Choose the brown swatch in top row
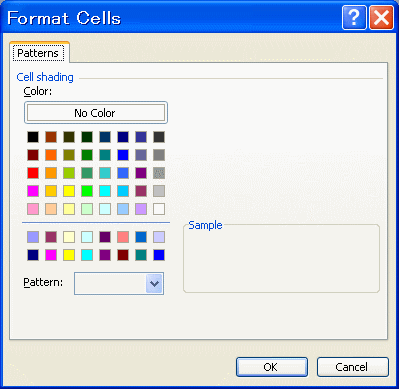Viewport: 399px width, 389px height. tap(51, 137)
